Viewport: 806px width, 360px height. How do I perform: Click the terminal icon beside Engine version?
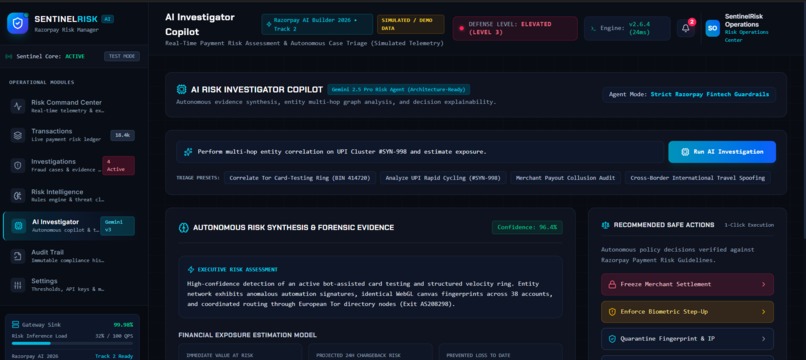(593, 29)
